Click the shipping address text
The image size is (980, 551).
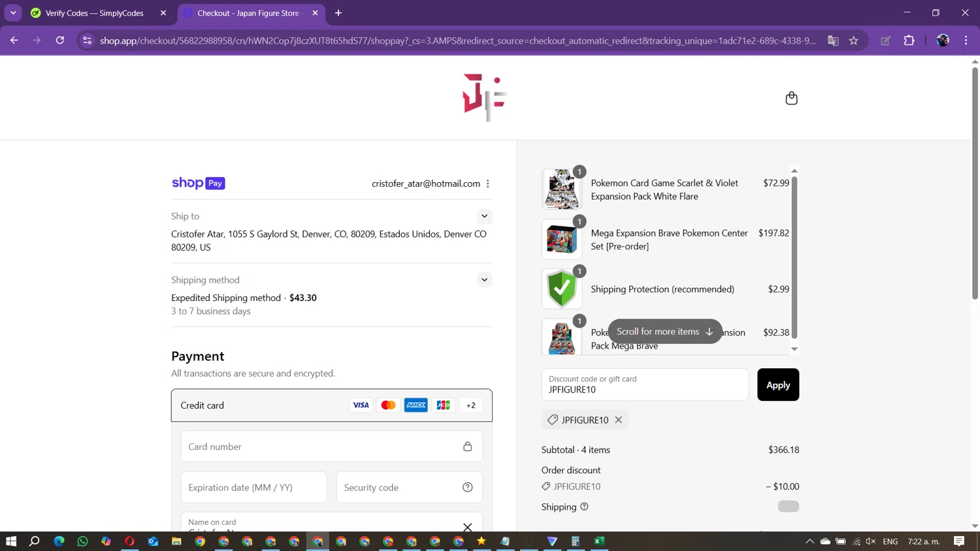pyautogui.click(x=329, y=240)
